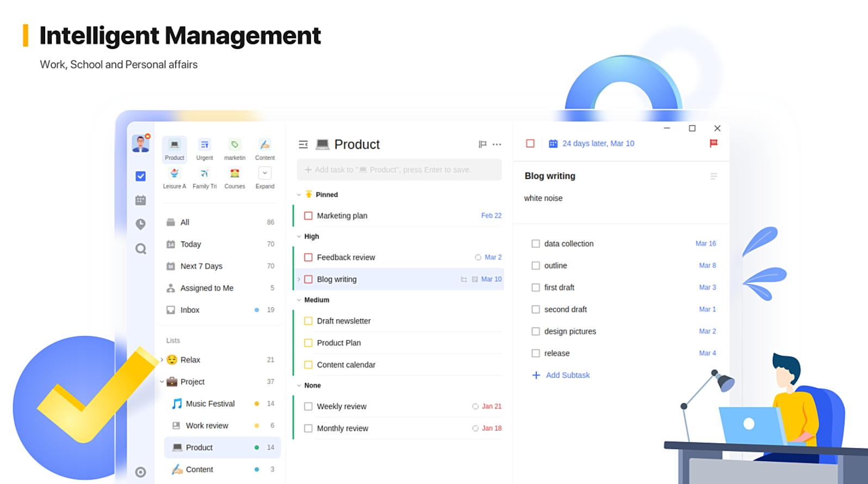The image size is (868, 484).
Task: Mark Content calendar as done
Action: [x=308, y=365]
